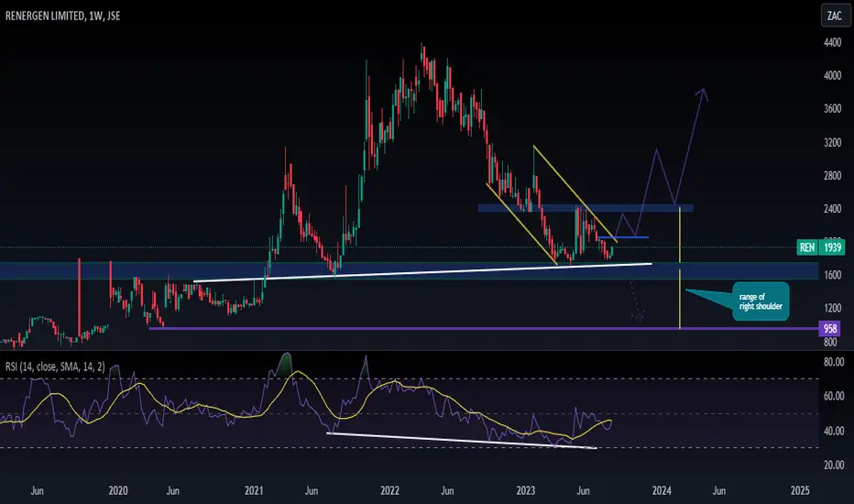Click the 'range of right shoulder' callout
The image size is (854, 504).
pyautogui.click(x=761, y=301)
